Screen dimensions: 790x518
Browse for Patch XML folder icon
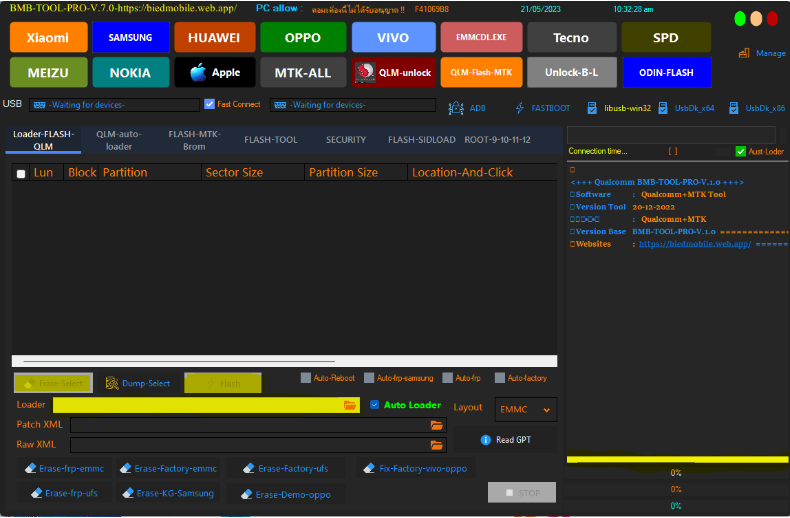tap(437, 425)
